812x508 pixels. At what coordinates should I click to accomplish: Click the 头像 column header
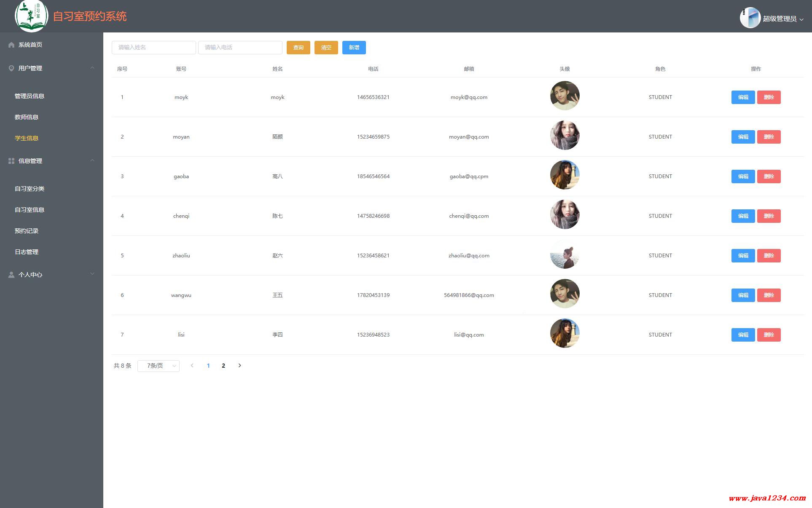(x=565, y=69)
